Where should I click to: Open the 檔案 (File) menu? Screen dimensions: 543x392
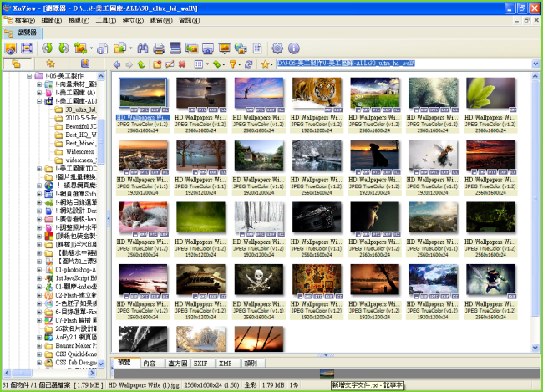click(25, 19)
